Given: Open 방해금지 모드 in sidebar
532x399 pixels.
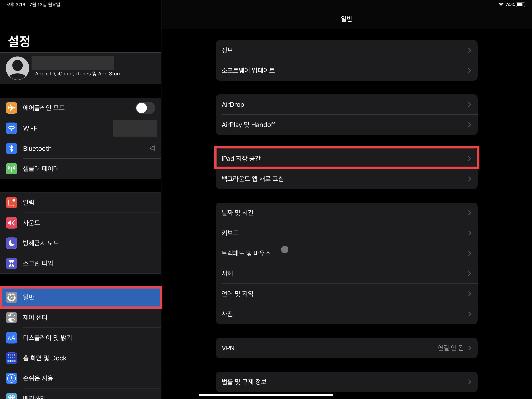Looking at the screenshot, I should tap(81, 243).
